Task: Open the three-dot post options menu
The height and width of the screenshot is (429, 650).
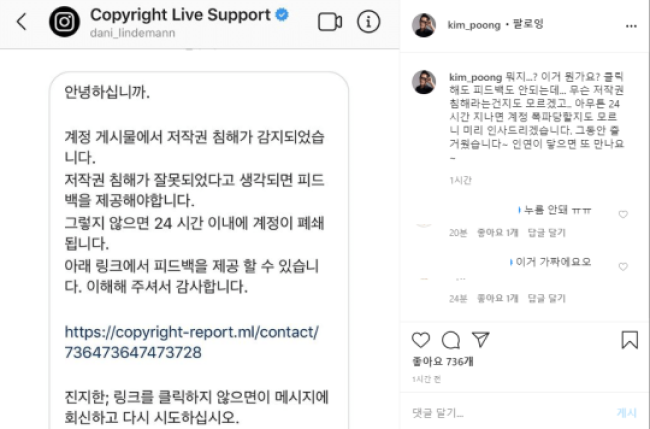Action: 631,26
